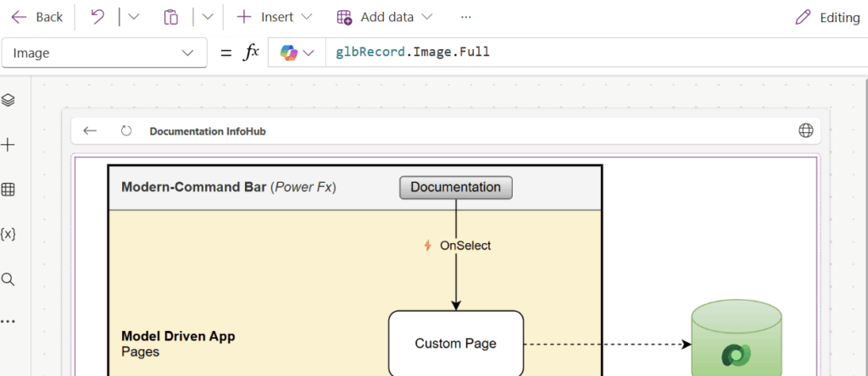Open the Image property selector dropdown
The width and height of the screenshot is (868, 376).
pos(104,53)
